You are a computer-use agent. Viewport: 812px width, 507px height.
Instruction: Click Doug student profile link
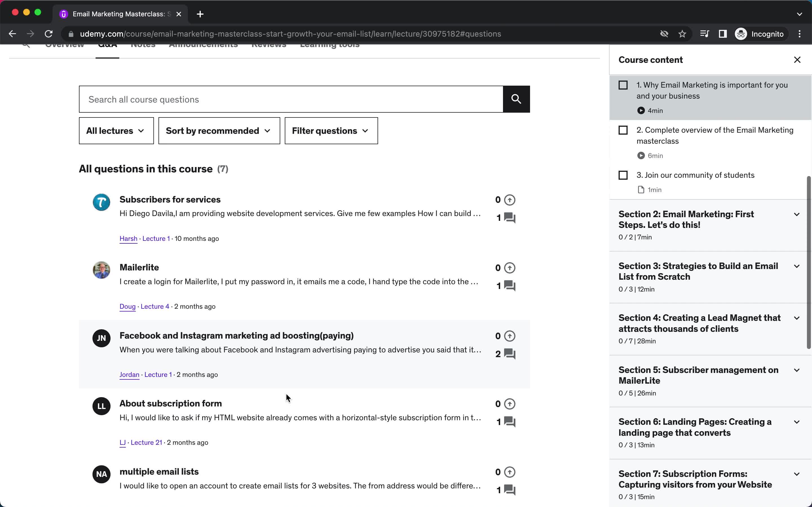tap(128, 306)
